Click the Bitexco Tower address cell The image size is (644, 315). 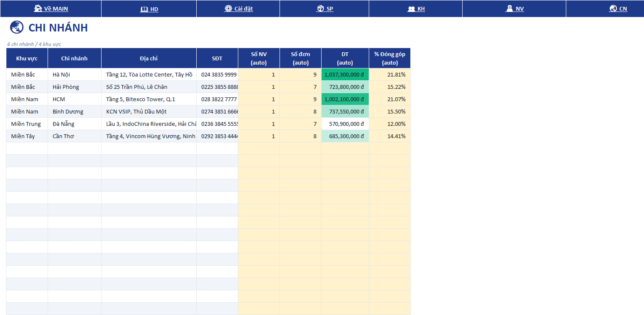point(149,99)
